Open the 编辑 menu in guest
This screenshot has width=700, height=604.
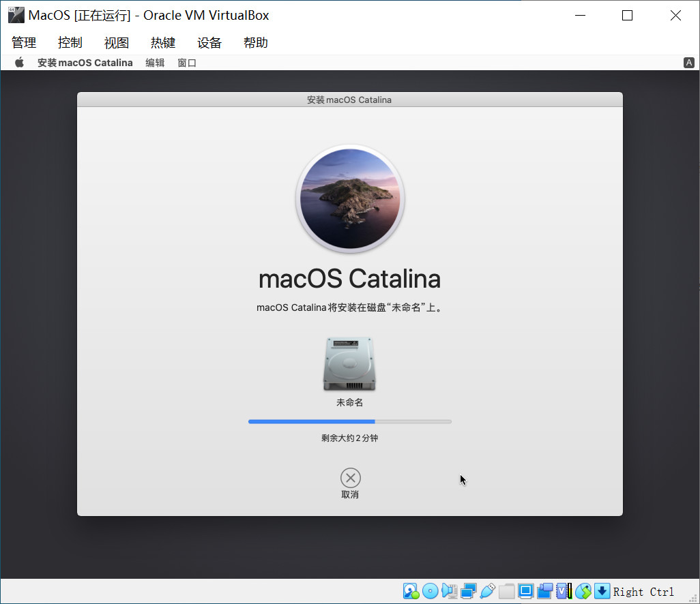[155, 63]
